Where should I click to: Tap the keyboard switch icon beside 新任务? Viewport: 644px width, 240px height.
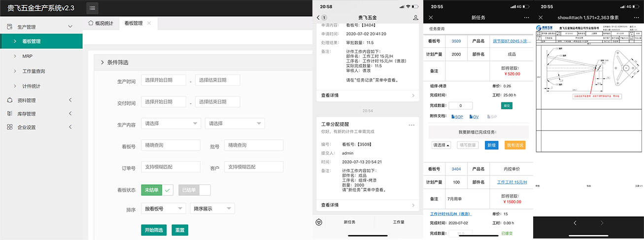319,222
